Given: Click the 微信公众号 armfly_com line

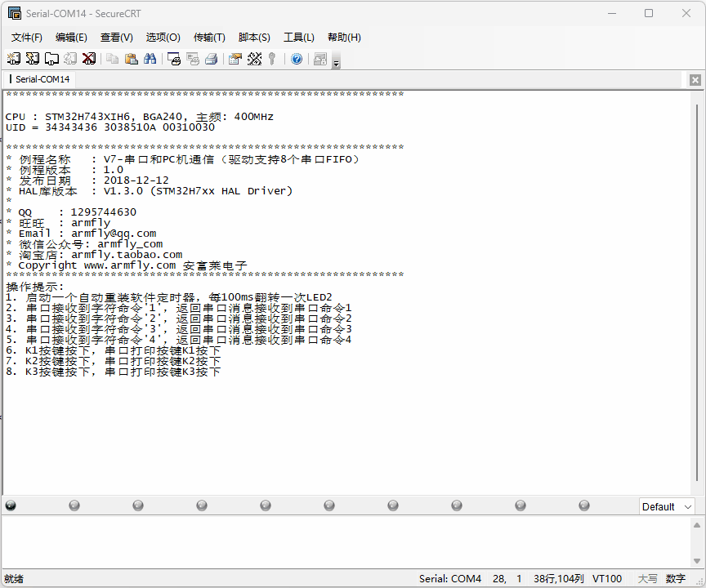Looking at the screenshot, I should pos(84,244).
